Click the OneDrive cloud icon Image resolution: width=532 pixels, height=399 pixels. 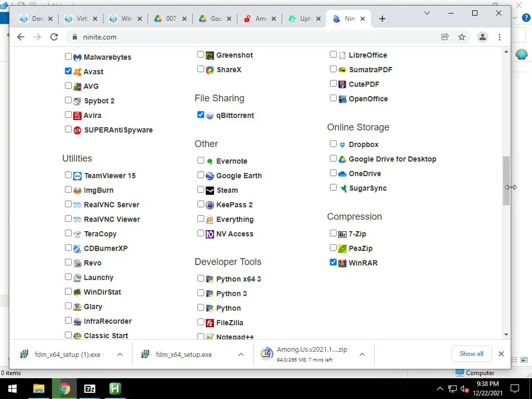(x=342, y=174)
